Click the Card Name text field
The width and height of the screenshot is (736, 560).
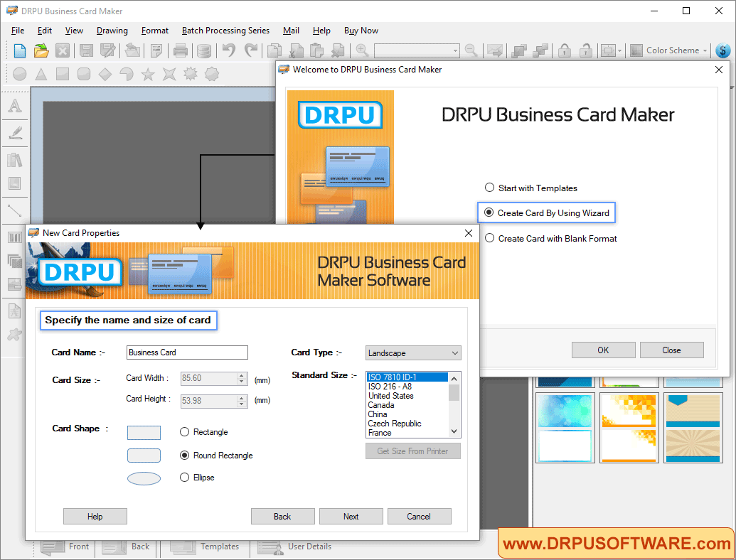pos(187,352)
